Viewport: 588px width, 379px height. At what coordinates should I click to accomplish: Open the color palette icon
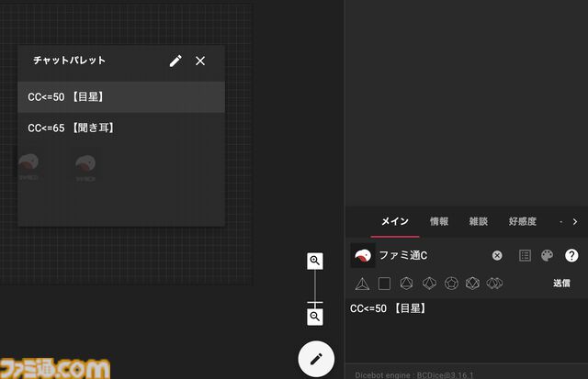coord(548,255)
